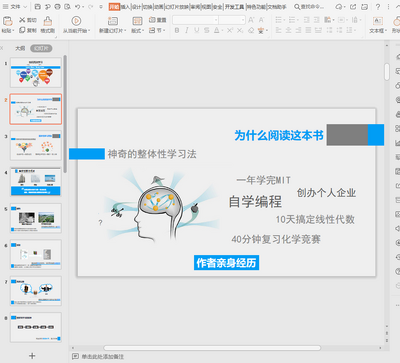Click the plus icon to add slide
400x363 pixels.
(32, 356)
